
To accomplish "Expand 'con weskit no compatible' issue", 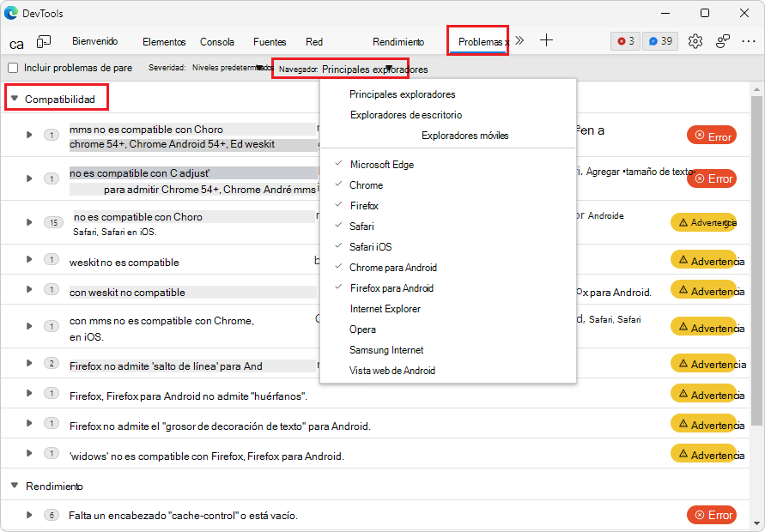I will coord(29,289).
